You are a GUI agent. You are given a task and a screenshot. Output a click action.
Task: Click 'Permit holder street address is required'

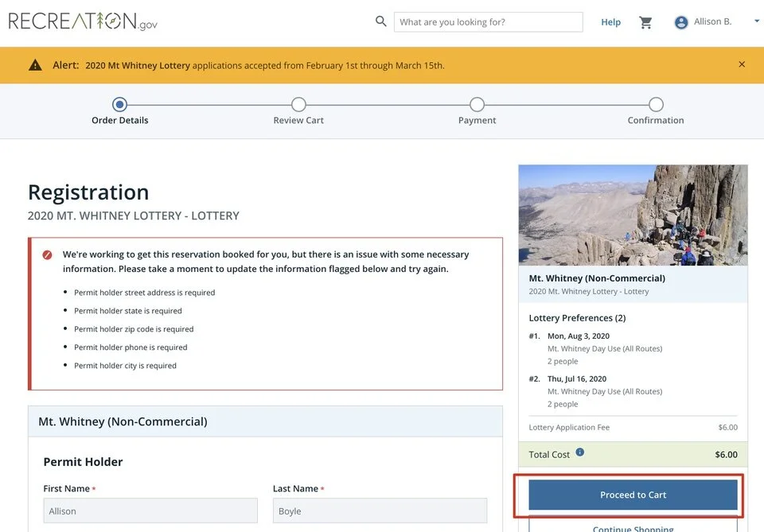(144, 293)
